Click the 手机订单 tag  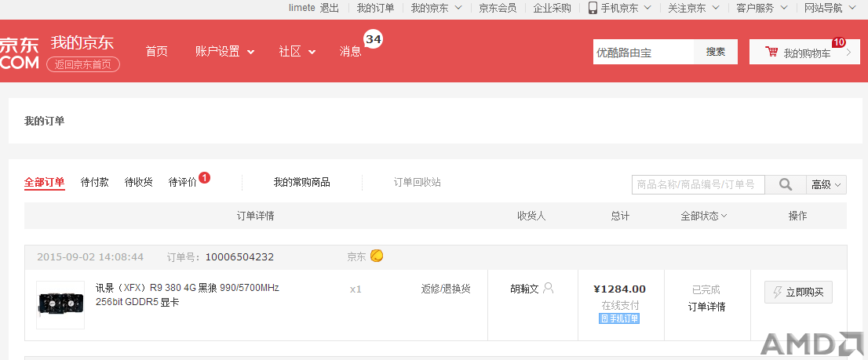coord(619,318)
